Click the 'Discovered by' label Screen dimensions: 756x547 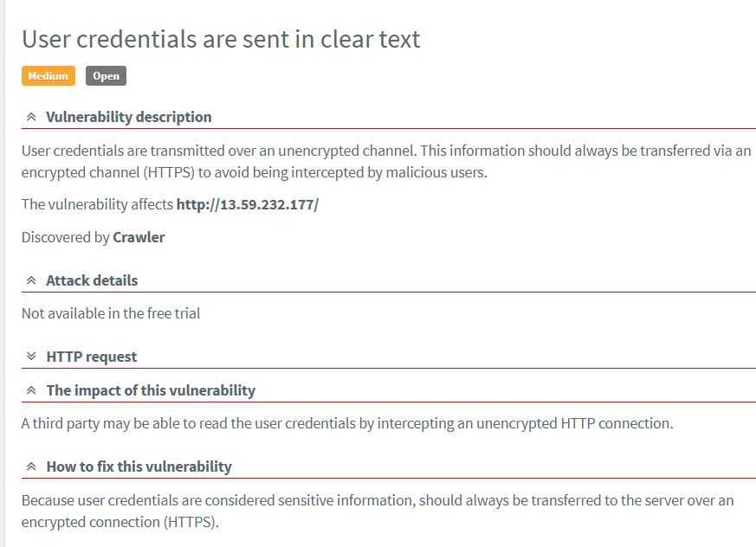click(66, 237)
